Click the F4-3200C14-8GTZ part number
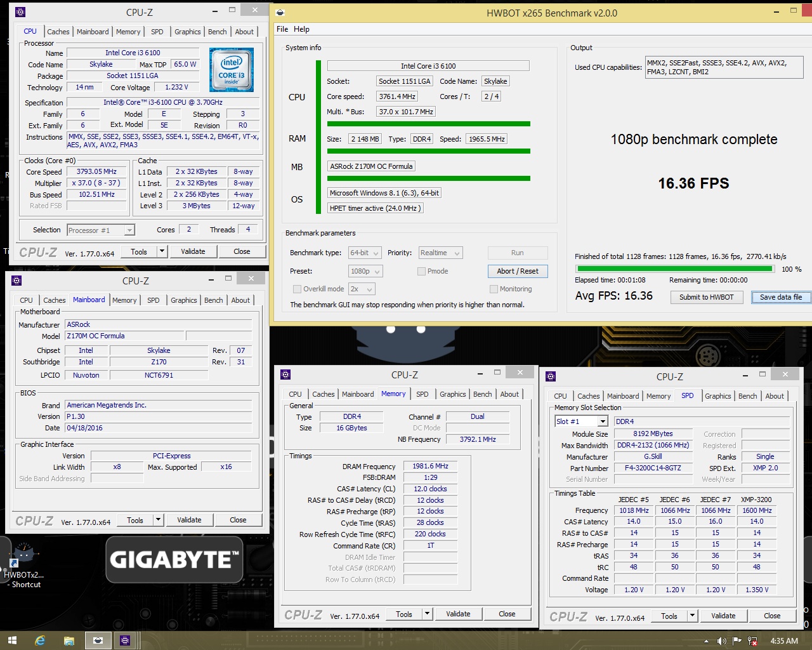Image resolution: width=812 pixels, height=650 pixels. point(653,468)
